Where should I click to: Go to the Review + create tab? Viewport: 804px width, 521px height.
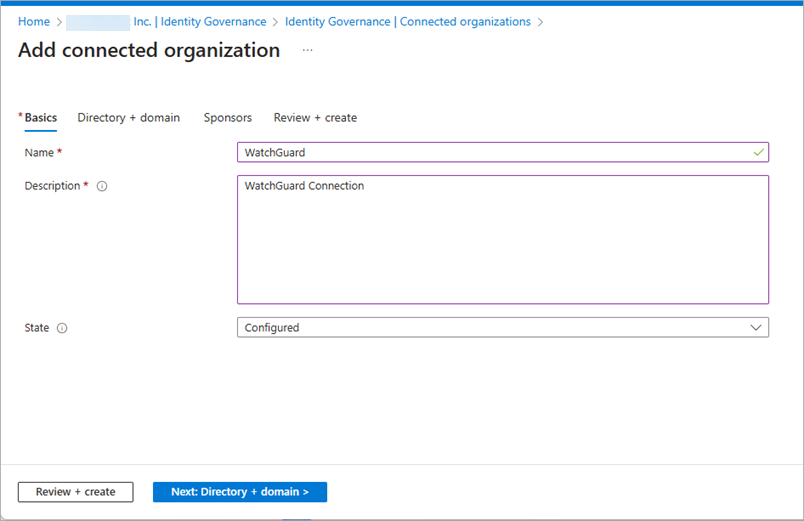tap(315, 118)
